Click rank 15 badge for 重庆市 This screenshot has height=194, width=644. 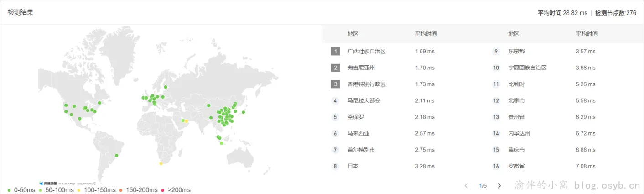(496, 150)
